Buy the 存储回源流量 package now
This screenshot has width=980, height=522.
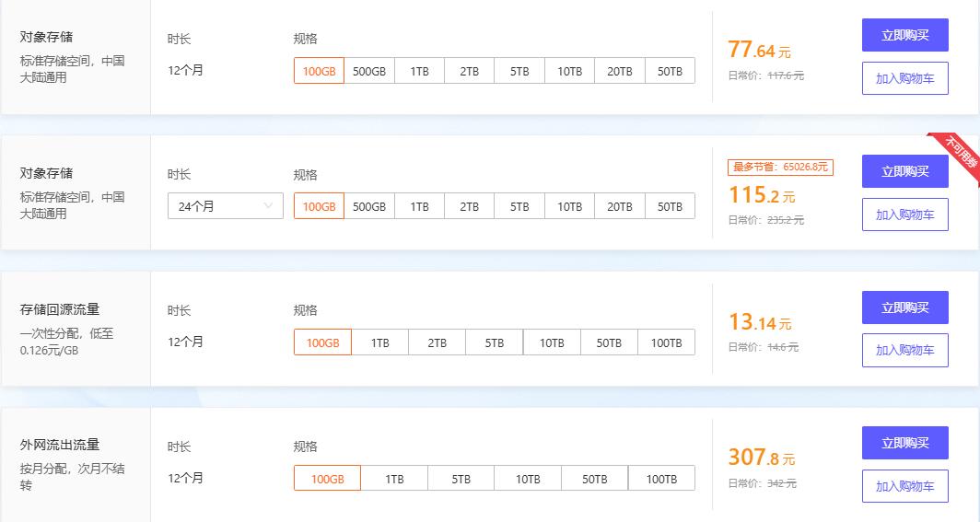904,307
